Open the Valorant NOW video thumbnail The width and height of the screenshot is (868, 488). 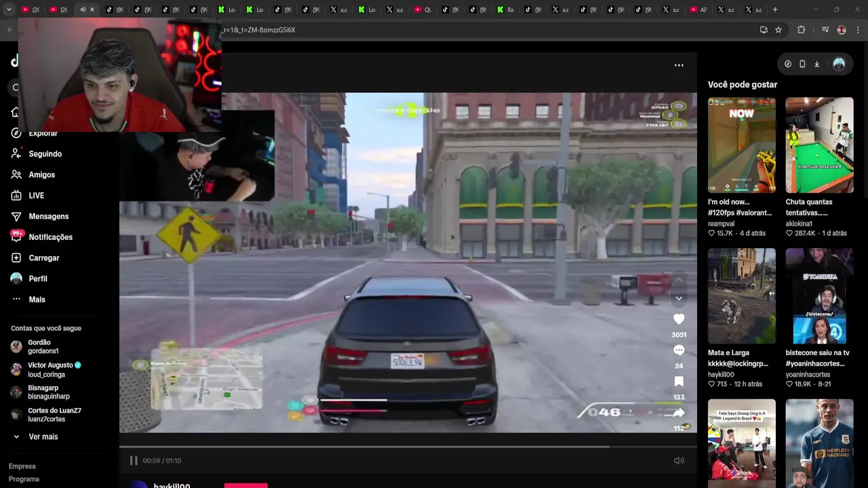[742, 145]
